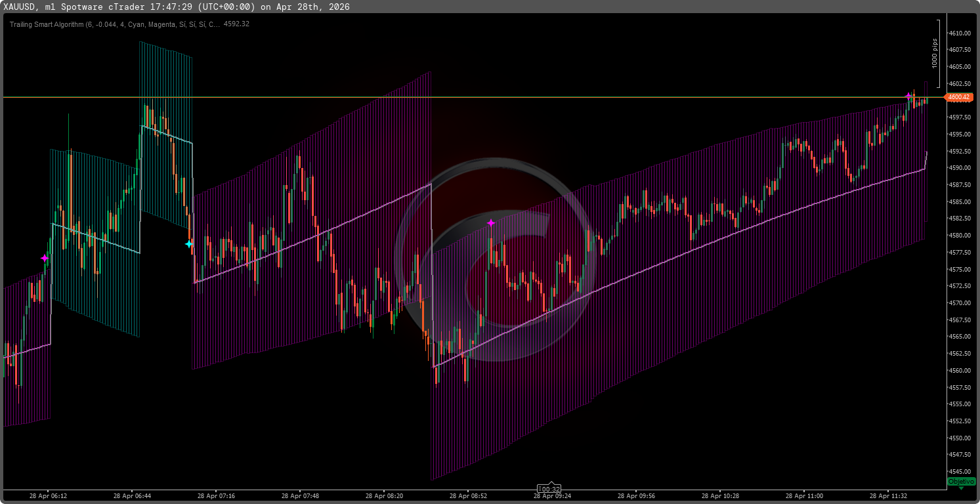This screenshot has height=504, width=980.
Task: Click the 4610.00 price axis label
Action: click(960, 33)
